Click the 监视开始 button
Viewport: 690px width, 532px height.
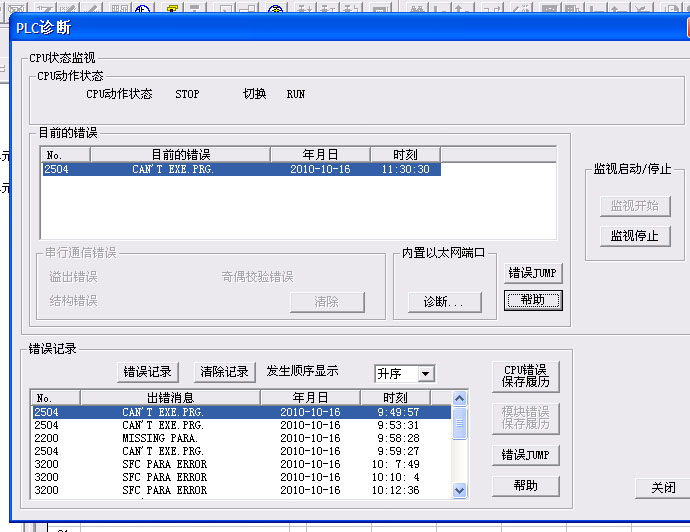(x=634, y=206)
